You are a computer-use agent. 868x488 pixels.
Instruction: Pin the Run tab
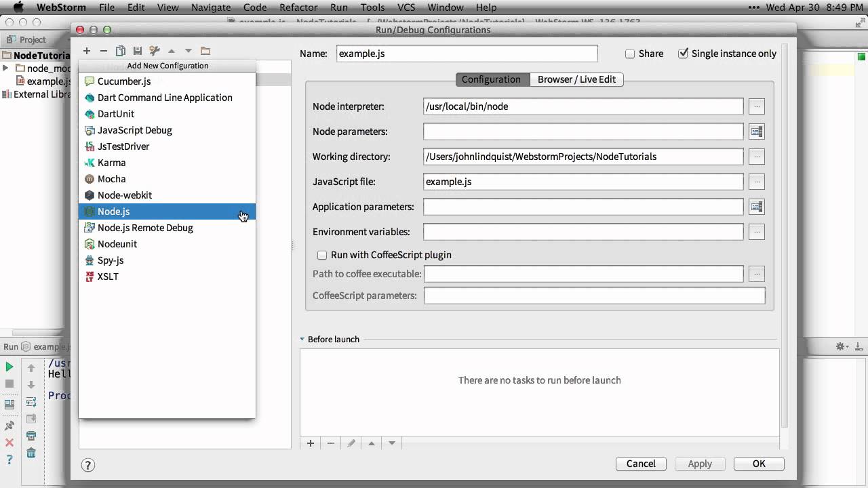[x=9, y=426]
